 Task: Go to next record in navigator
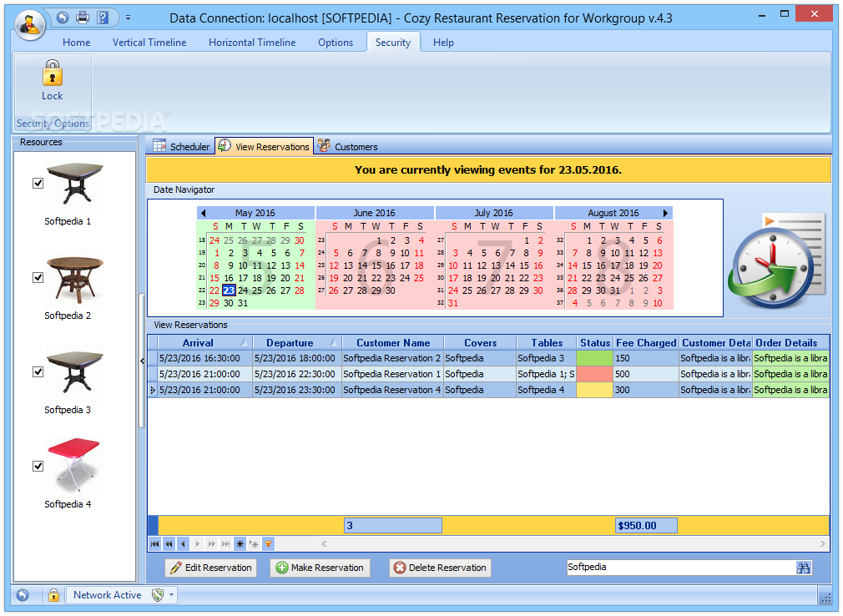click(x=197, y=544)
